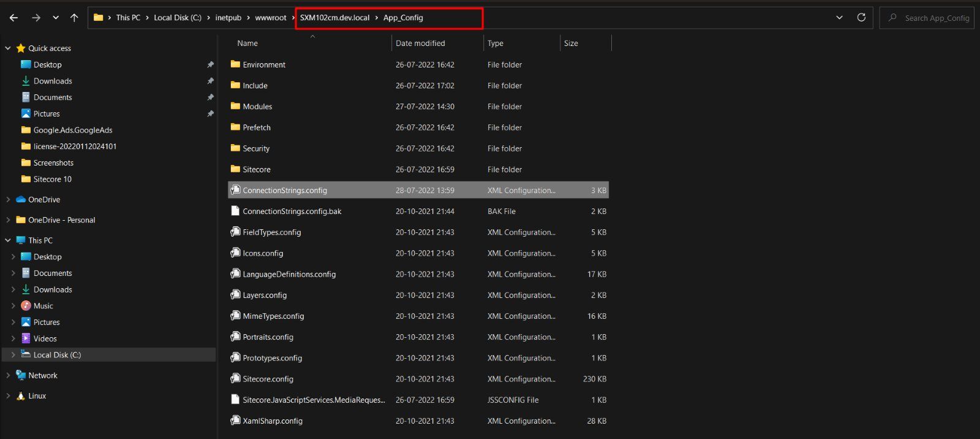Screen dimensions: 980x439
Task: Go up one folder level
Action: pos(74,18)
